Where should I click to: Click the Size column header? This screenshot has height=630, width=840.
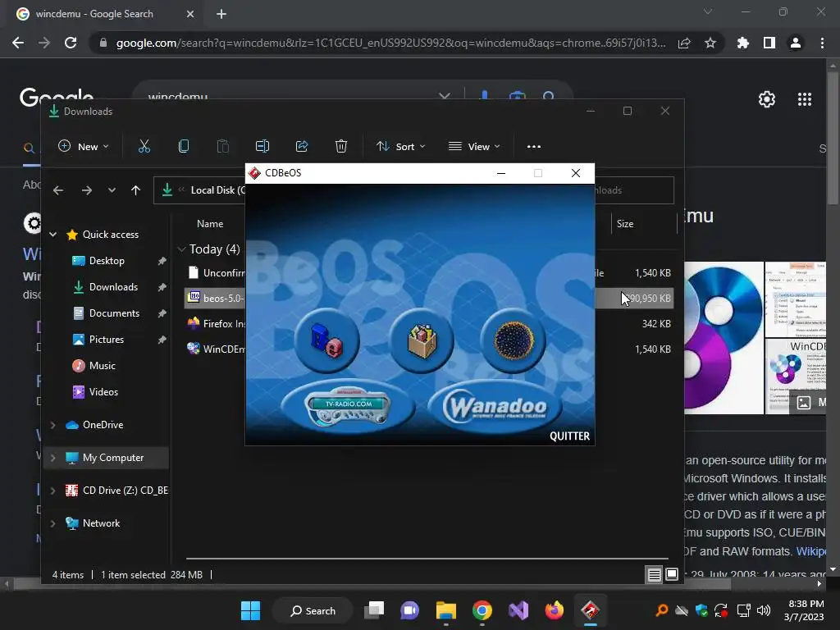(624, 224)
